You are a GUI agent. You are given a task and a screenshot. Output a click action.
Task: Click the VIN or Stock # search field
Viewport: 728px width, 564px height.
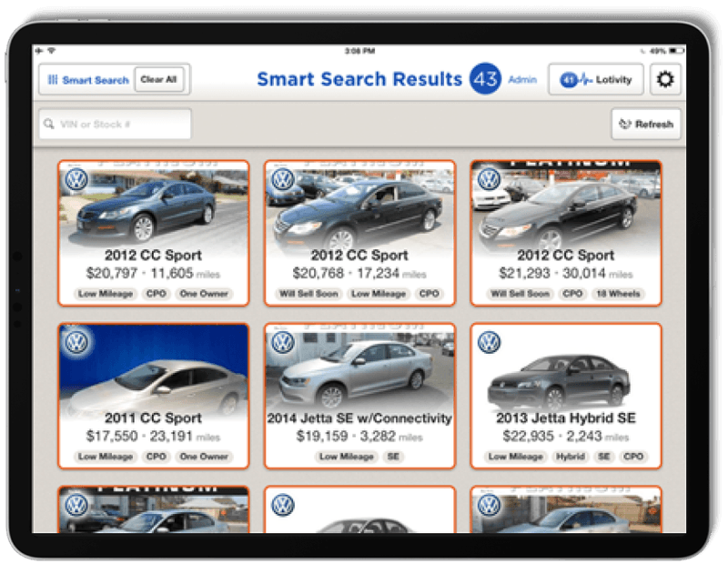tap(116, 124)
